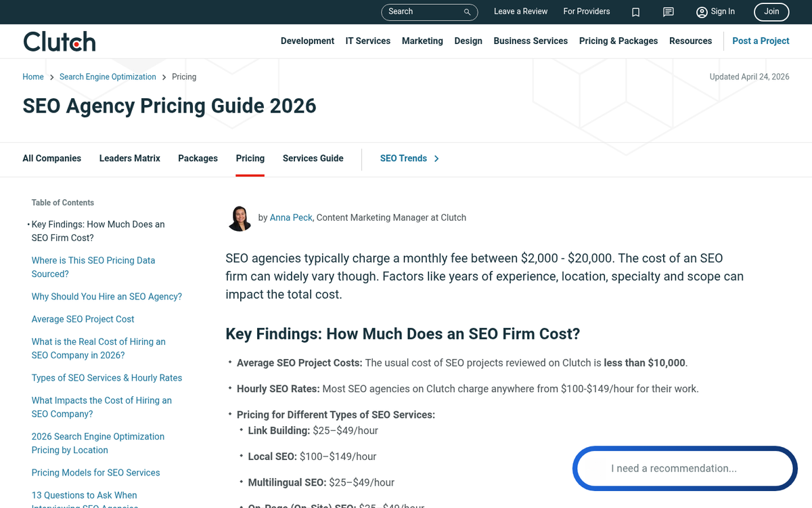This screenshot has width=812, height=508.
Task: Click the Sign In account icon
Action: pyautogui.click(x=702, y=12)
